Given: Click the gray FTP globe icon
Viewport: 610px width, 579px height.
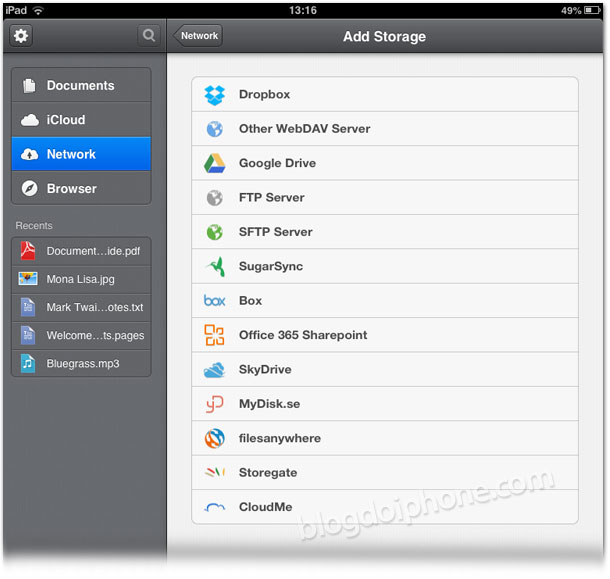Looking at the screenshot, I should click(215, 198).
